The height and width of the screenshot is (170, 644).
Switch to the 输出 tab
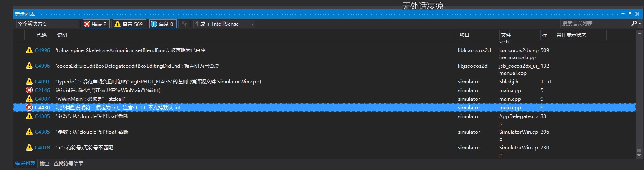44,164
